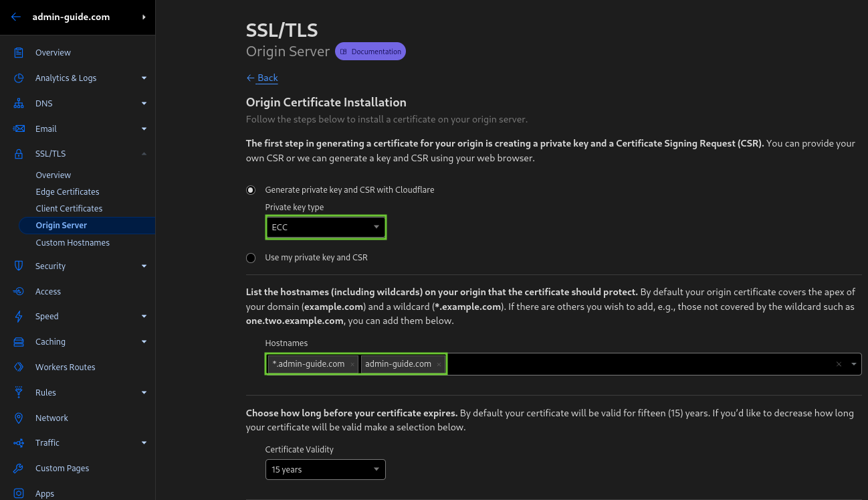This screenshot has width=868, height=500.
Task: Select Generate private key and CSR with Cloudflare
Action: pos(250,189)
